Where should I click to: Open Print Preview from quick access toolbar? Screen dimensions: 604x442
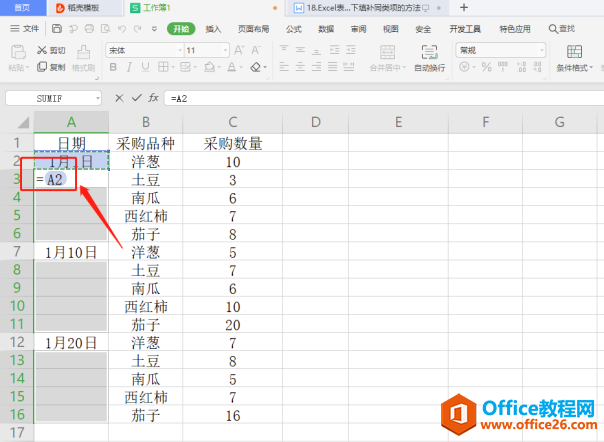coord(106,29)
